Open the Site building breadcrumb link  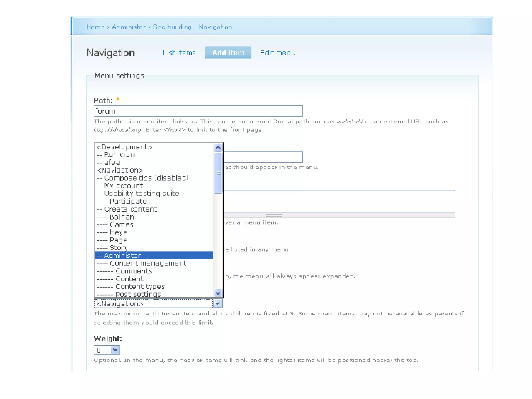pyautogui.click(x=172, y=27)
